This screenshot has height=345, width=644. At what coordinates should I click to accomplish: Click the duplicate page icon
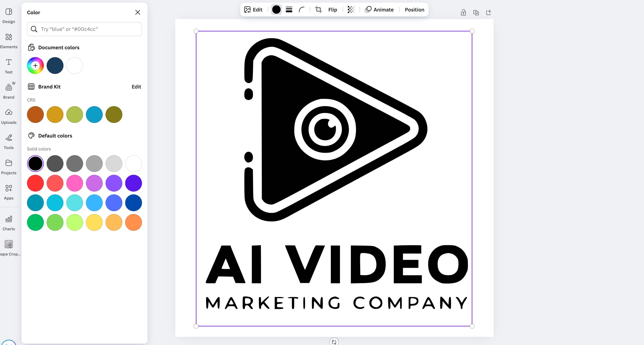[x=476, y=12]
